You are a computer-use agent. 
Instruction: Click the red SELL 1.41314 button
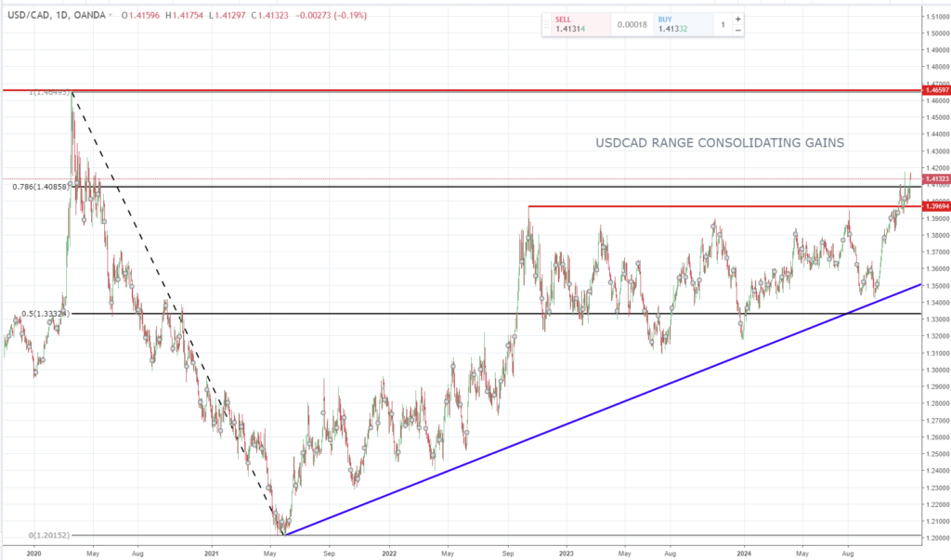coord(576,24)
